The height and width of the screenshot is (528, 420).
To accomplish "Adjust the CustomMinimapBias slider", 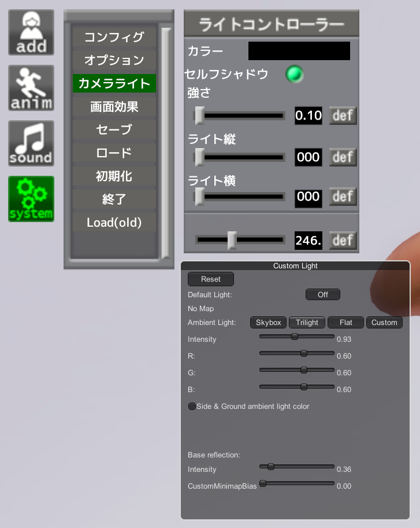I will point(297,483).
